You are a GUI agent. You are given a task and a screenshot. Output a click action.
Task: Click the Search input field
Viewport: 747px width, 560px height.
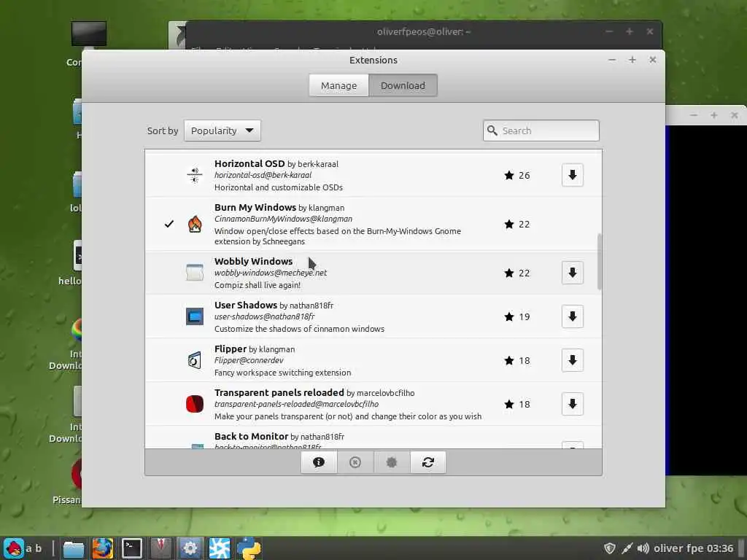(x=541, y=131)
